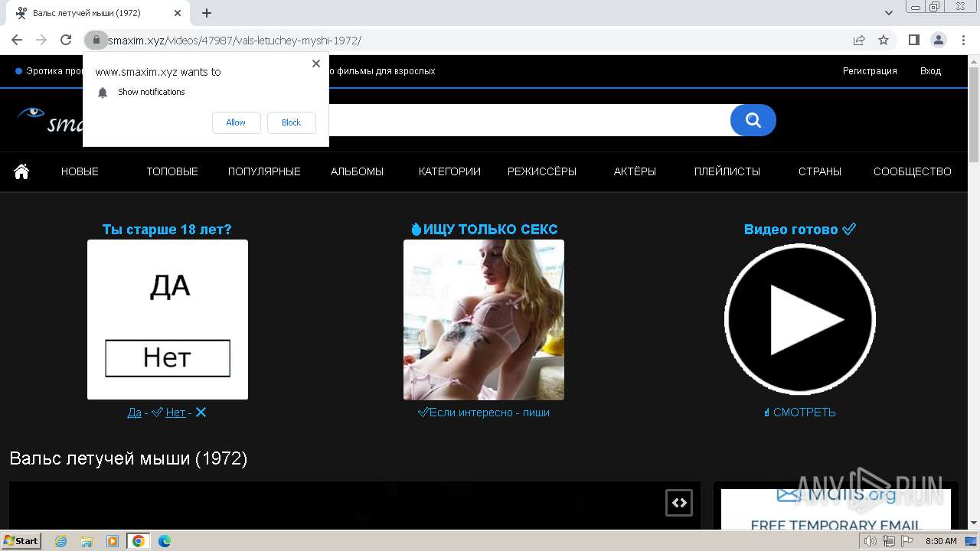Allow notifications from smaxim.xyz
Image resolution: width=980 pixels, height=551 pixels.
tap(236, 122)
